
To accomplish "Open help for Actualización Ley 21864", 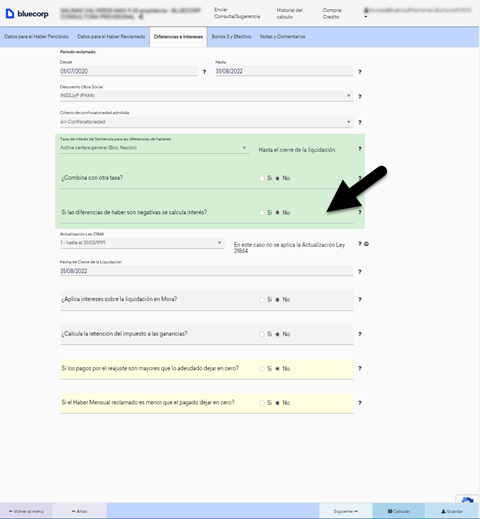I will click(x=360, y=244).
